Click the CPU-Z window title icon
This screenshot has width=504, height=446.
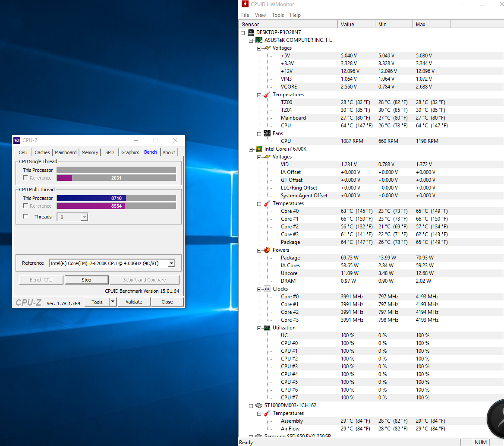[x=17, y=140]
